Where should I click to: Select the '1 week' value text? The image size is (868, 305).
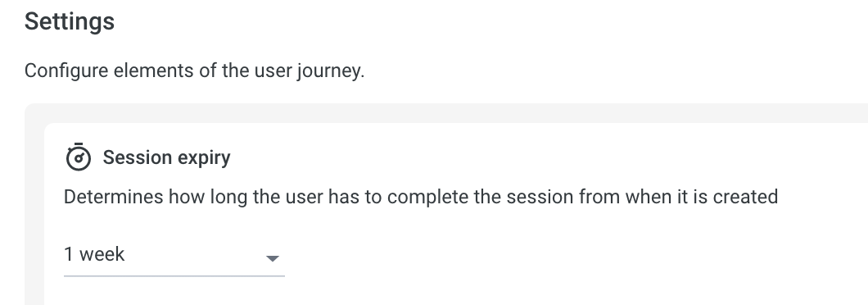point(94,254)
